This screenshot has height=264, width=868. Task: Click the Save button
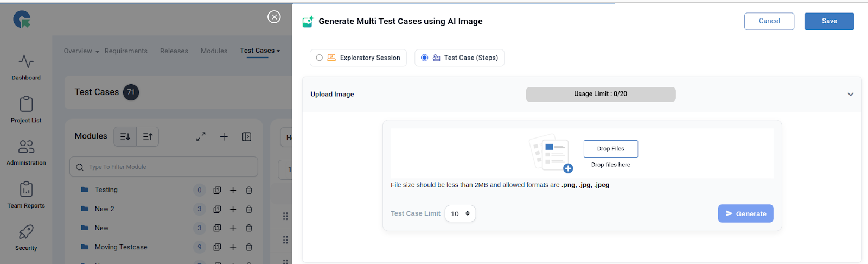[829, 21]
